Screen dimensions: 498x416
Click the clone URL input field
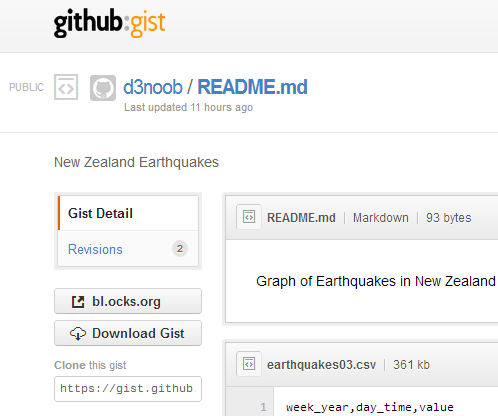click(128, 389)
